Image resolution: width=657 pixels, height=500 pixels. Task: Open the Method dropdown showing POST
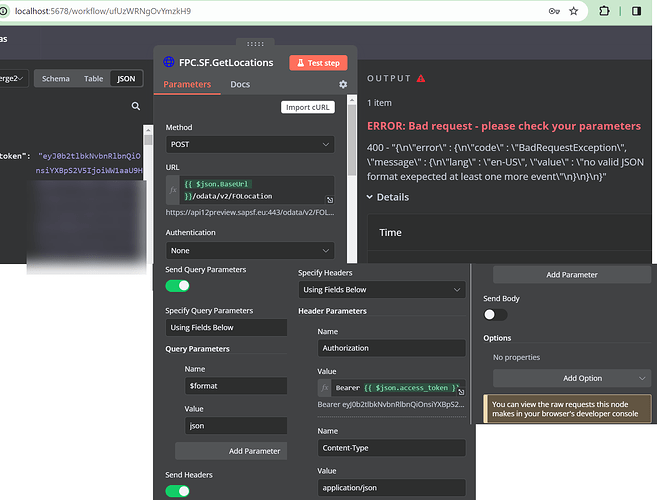click(x=249, y=145)
